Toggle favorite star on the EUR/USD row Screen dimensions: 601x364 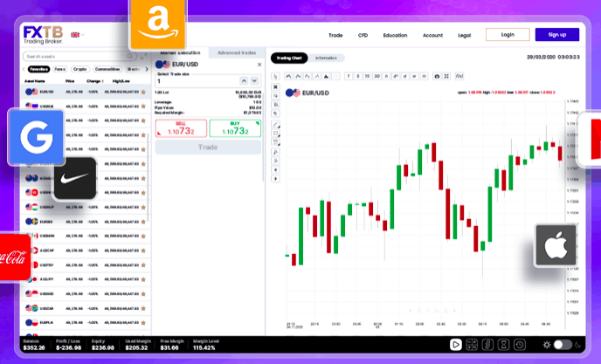[x=143, y=92]
